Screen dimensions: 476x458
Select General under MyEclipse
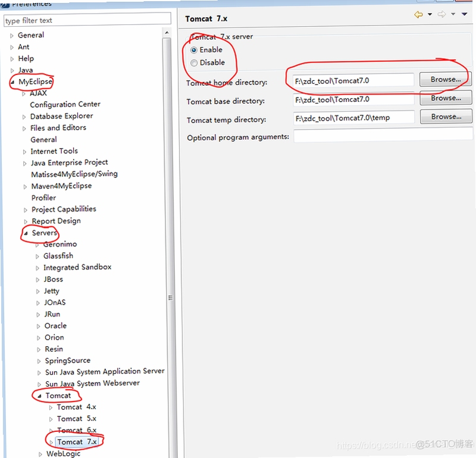pyautogui.click(x=43, y=140)
